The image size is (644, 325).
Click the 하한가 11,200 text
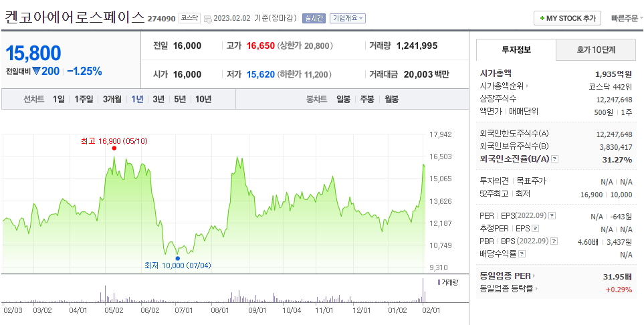(x=305, y=74)
